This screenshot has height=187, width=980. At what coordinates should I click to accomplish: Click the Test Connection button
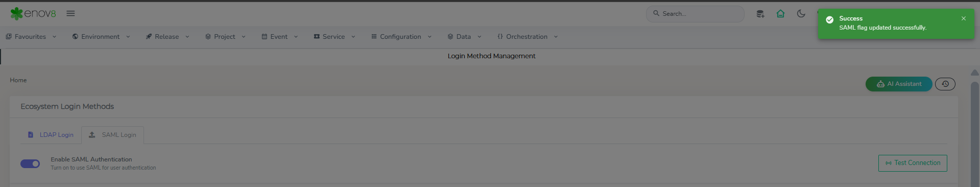(x=913, y=163)
